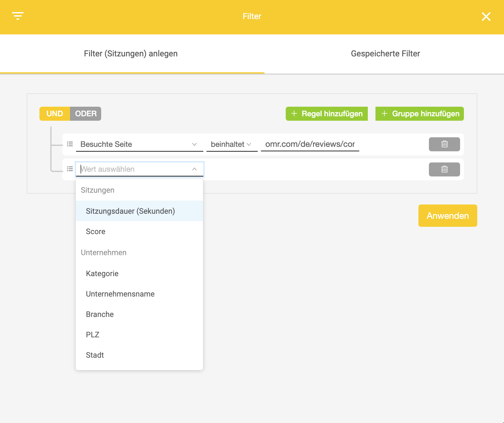
Task: Open the beinhaltet operator dropdown
Action: click(x=232, y=144)
